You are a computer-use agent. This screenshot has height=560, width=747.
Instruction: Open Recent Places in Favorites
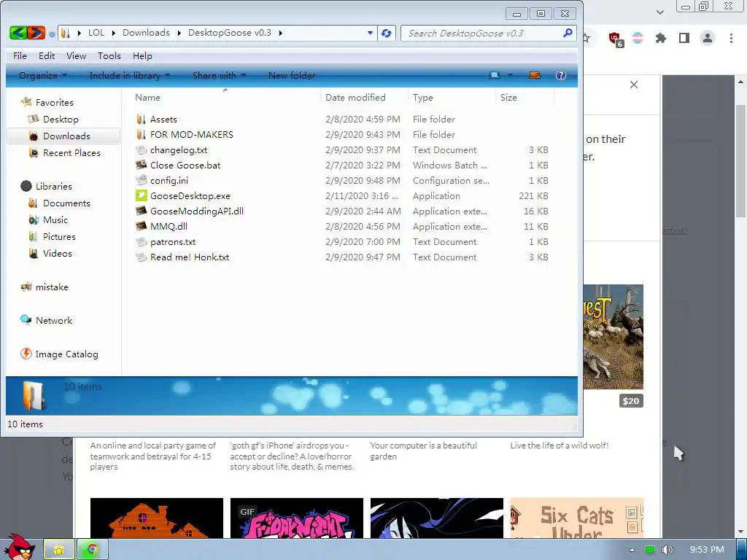click(x=71, y=153)
